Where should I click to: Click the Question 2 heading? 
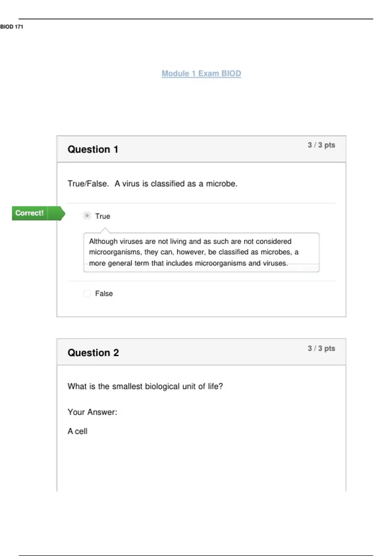tap(93, 353)
